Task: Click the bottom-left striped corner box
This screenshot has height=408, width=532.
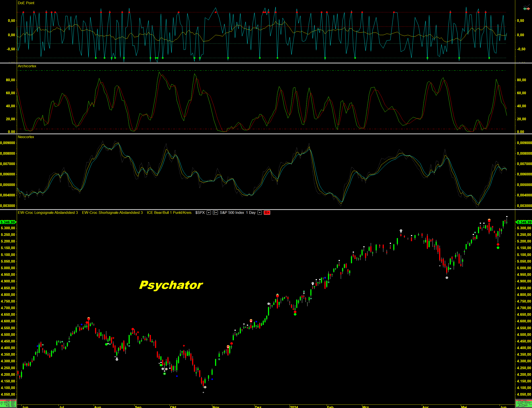Action: pyautogui.click(x=8, y=404)
